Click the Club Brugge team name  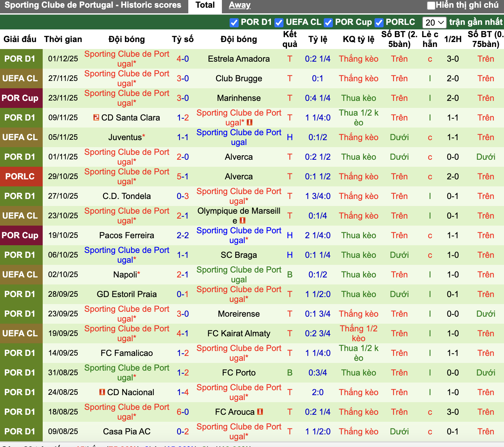[x=239, y=78]
